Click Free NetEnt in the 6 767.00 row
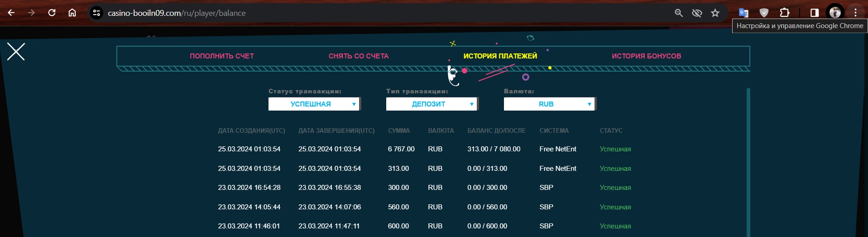The image size is (868, 237). pyautogui.click(x=558, y=149)
